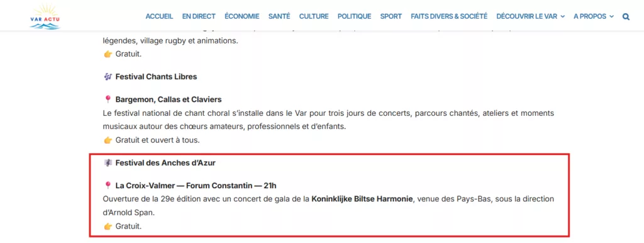Expand the A Propos dropdown chevron
644x243 pixels.
point(611,16)
